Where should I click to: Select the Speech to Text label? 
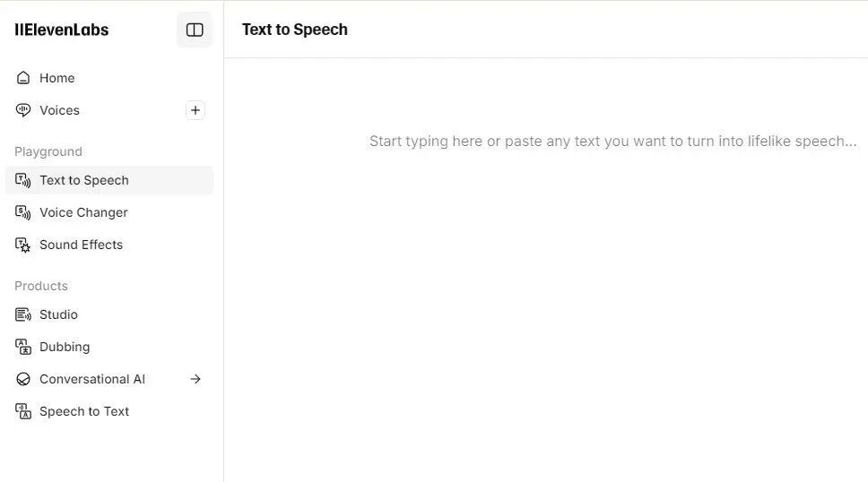(x=84, y=411)
